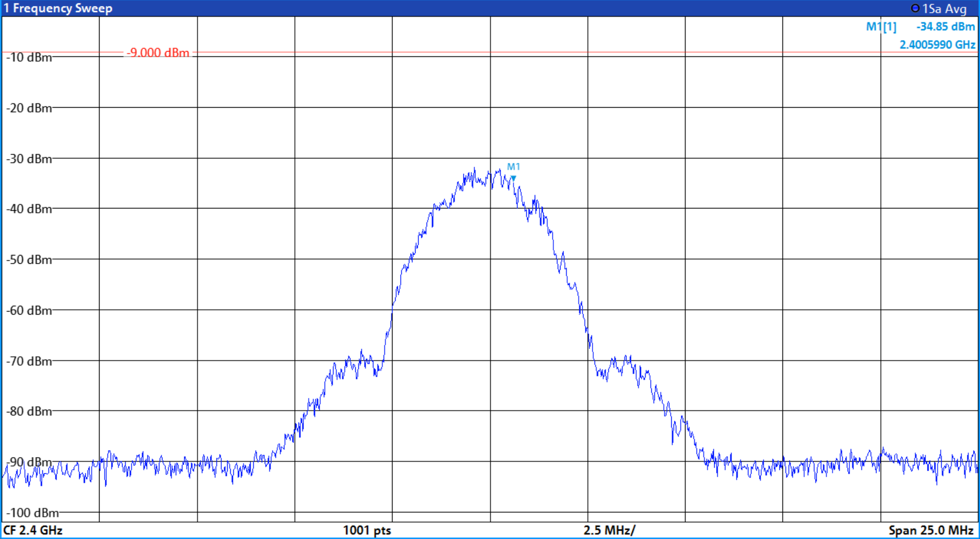Image resolution: width=980 pixels, height=539 pixels.
Task: Click the Span 25.0 MHz label
Action: tap(931, 530)
